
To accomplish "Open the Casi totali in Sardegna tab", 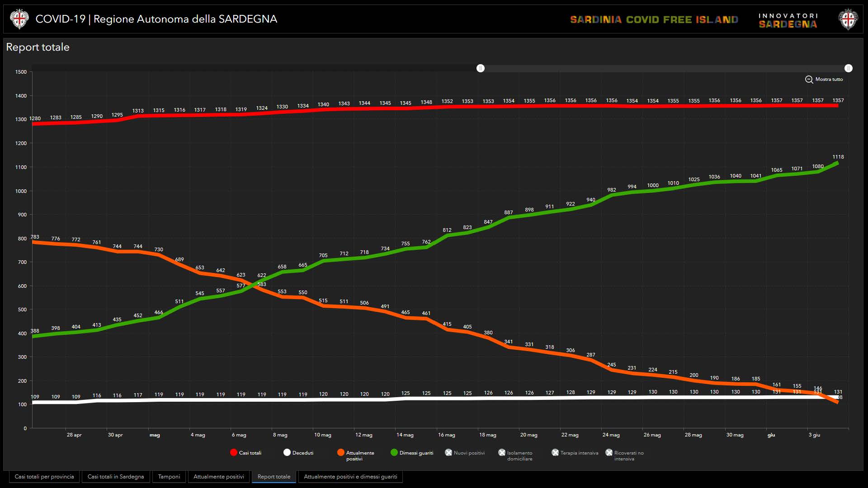I will pos(116,477).
